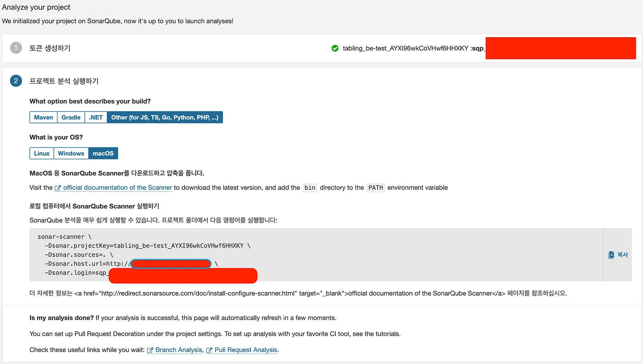Click the step 1 number circle

point(16,48)
